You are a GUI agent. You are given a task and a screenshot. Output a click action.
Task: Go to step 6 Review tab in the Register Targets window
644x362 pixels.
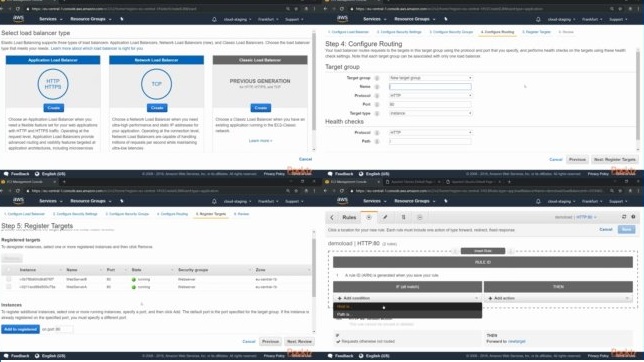242,214
